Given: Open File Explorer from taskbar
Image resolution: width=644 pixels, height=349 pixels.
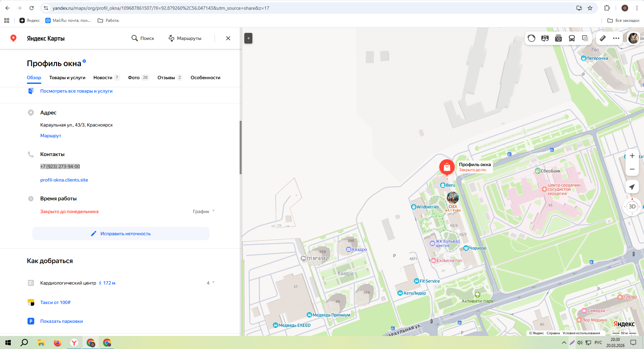Looking at the screenshot, I should pyautogui.click(x=41, y=343).
